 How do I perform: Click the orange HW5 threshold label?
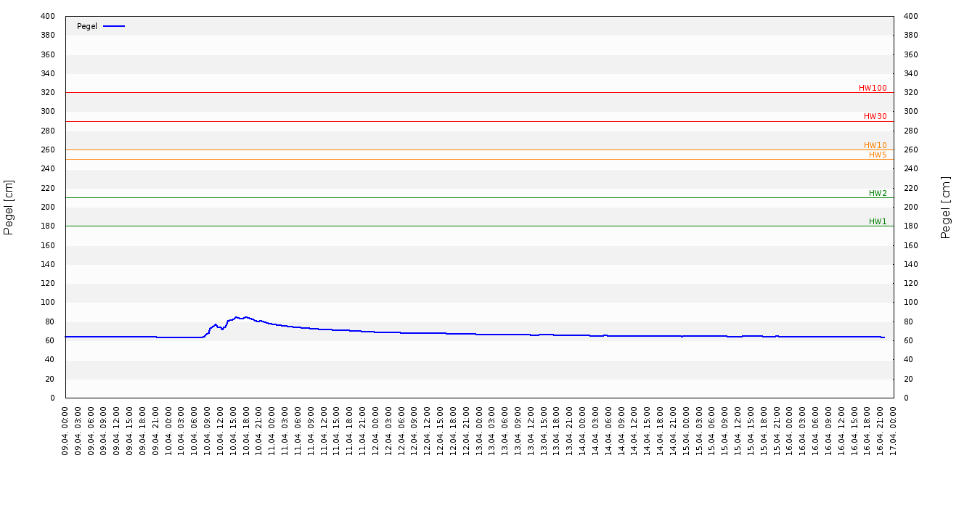[x=878, y=155]
